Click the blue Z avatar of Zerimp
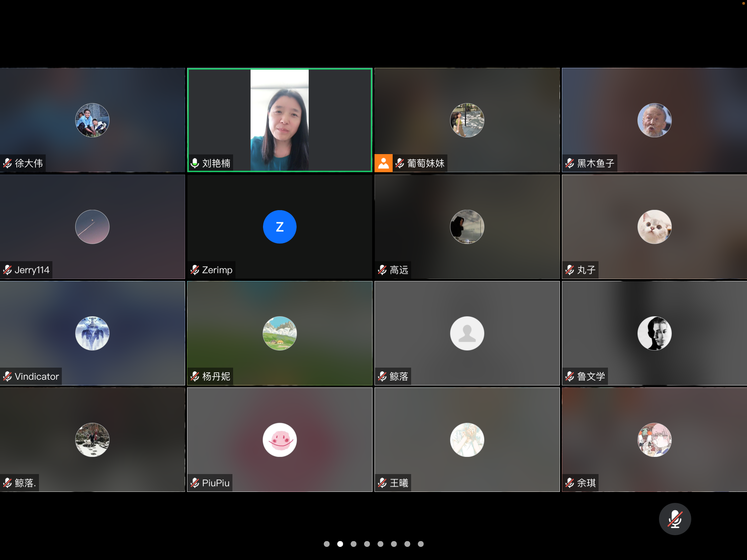The image size is (747, 560). click(x=279, y=227)
